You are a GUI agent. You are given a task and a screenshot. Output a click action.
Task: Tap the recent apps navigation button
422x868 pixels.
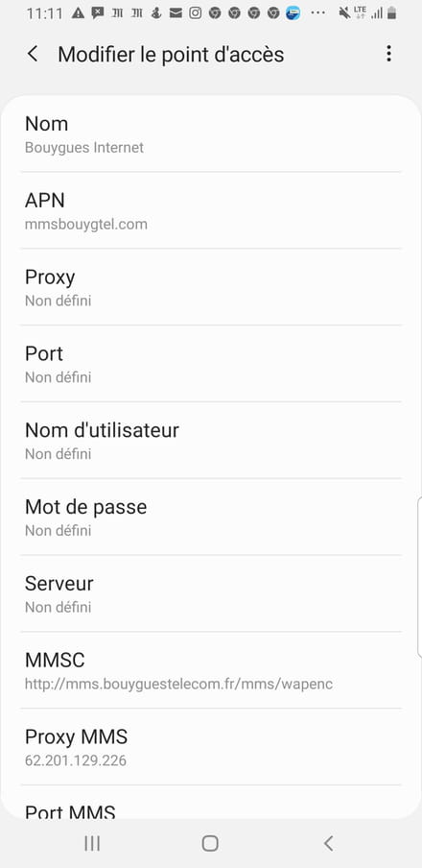92,843
